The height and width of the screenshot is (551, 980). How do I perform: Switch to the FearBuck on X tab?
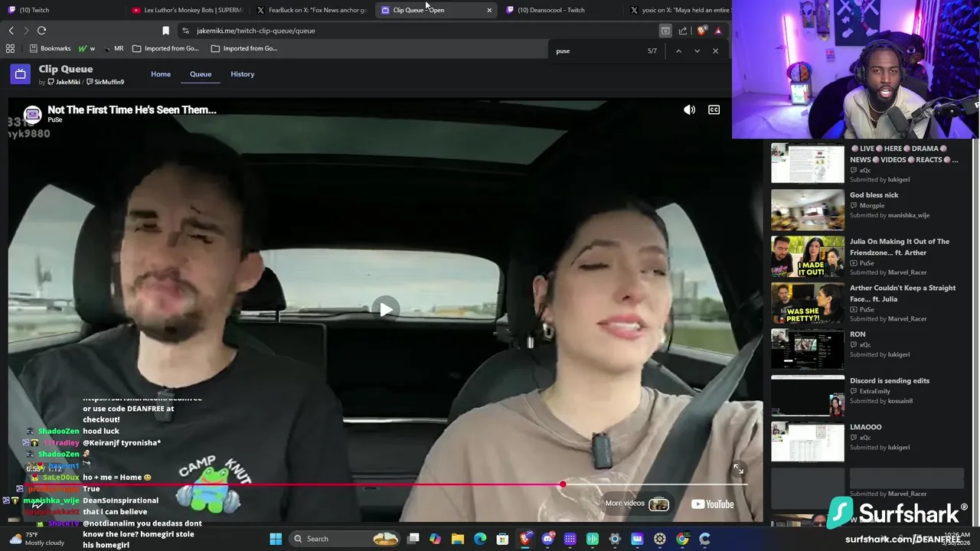(x=312, y=10)
